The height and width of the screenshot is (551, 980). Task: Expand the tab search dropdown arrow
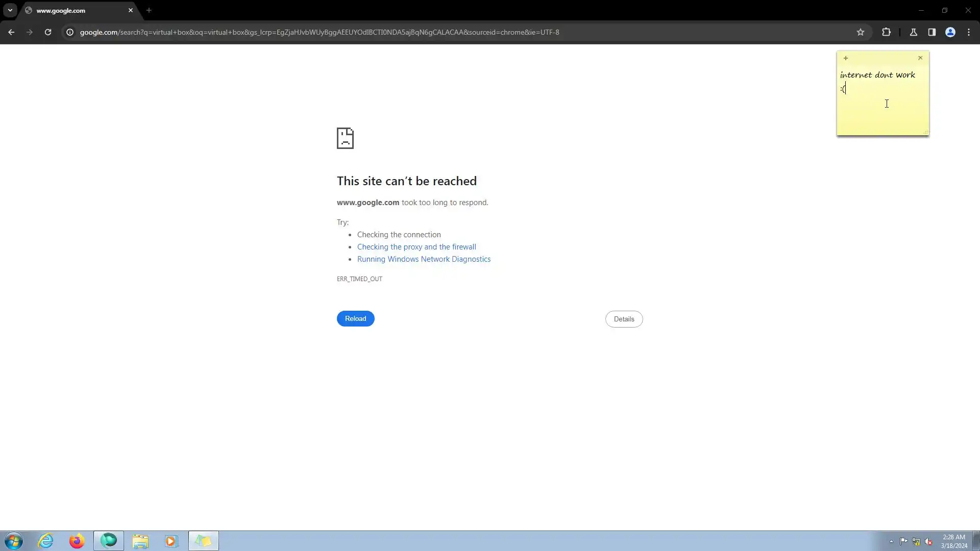10,10
